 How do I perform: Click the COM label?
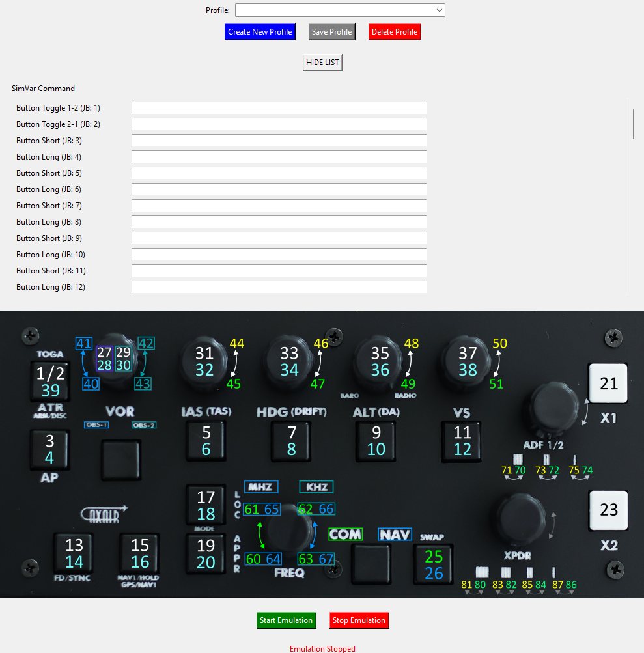coord(345,535)
